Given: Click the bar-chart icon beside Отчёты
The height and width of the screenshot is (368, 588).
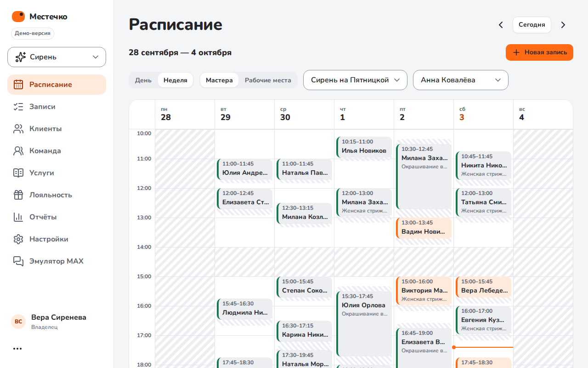Looking at the screenshot, I should click(18, 217).
